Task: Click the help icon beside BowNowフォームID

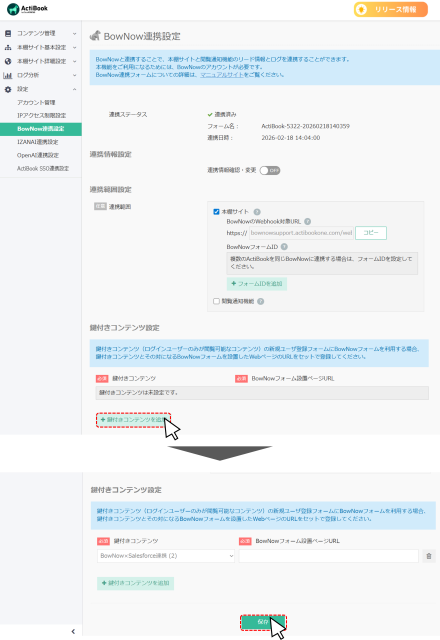Action: [284, 247]
